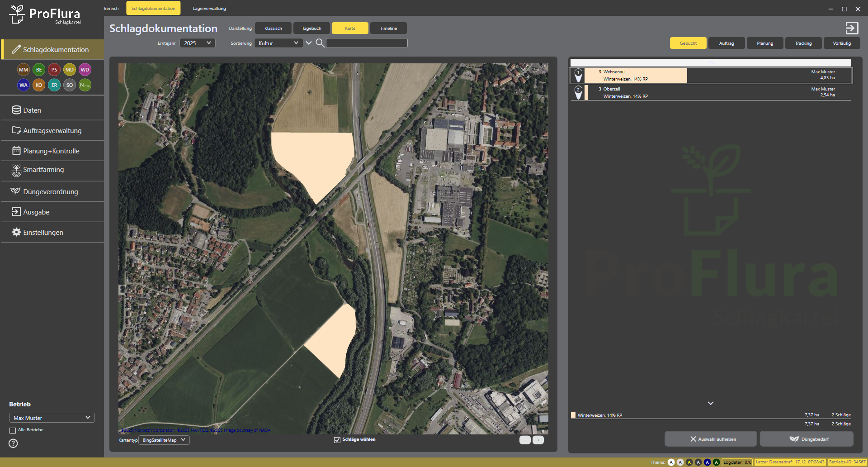The height and width of the screenshot is (467, 868).
Task: Expand the Kartentyp BingSatelliteMap dropdown
Action: 164,440
